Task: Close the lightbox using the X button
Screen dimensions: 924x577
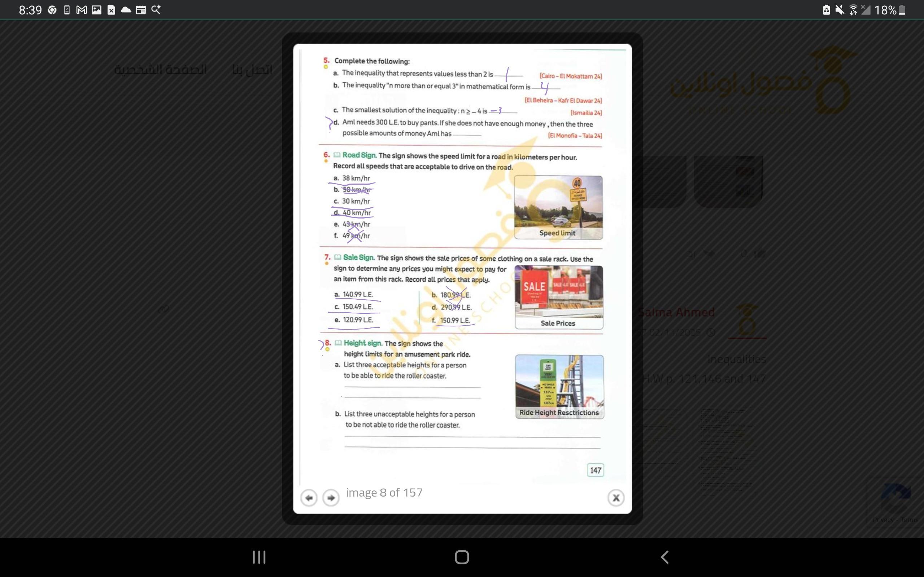Action: pos(615,498)
